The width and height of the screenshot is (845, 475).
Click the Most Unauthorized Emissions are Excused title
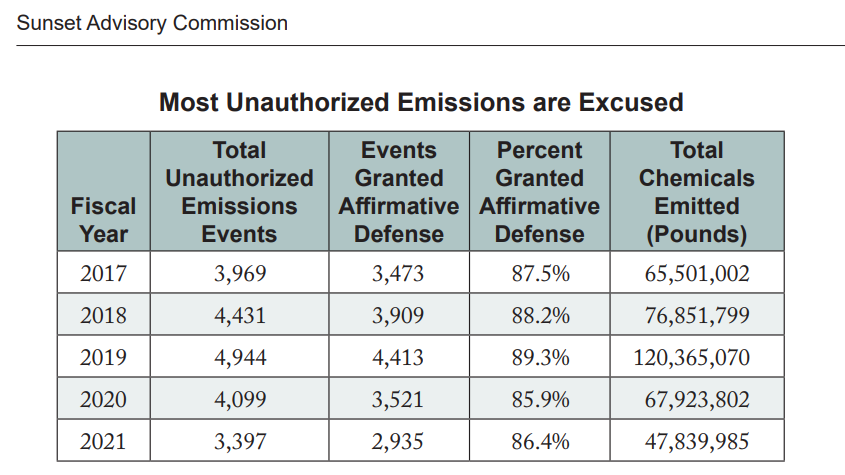[421, 102]
